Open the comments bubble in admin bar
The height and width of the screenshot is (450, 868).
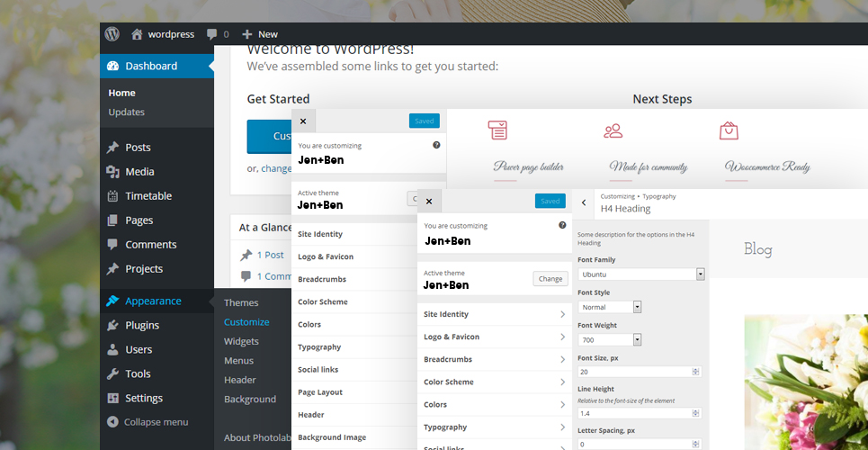pos(211,34)
